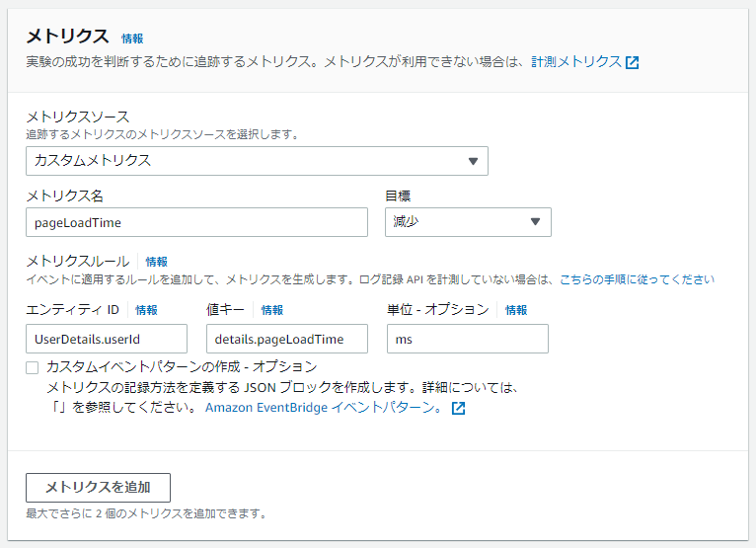Click 情報 link beside 単位 - オプション

tap(516, 310)
